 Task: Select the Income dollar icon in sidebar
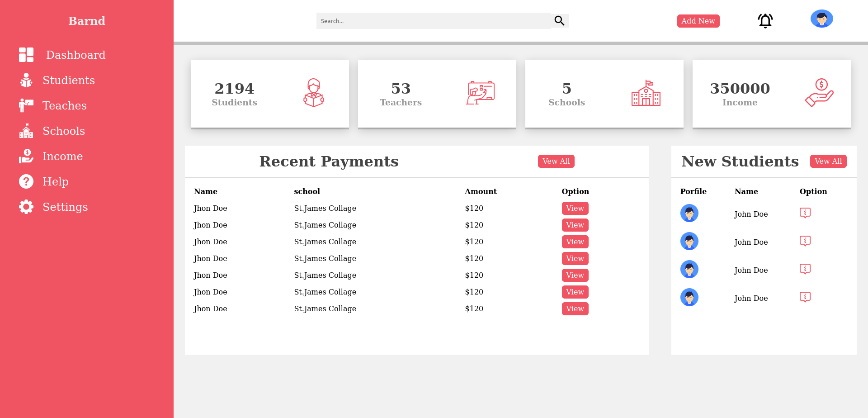coord(26,156)
